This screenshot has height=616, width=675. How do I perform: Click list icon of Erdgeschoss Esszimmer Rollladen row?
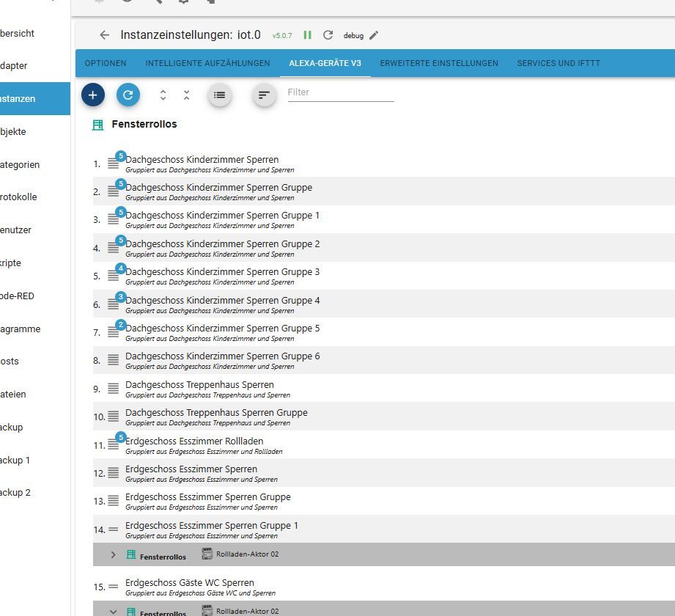[x=113, y=445]
